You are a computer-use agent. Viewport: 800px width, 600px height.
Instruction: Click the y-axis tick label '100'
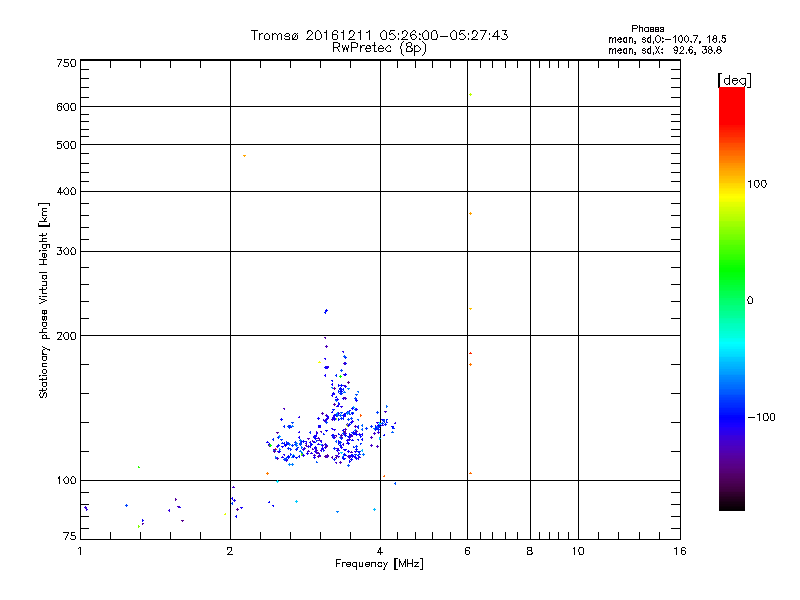[66, 480]
